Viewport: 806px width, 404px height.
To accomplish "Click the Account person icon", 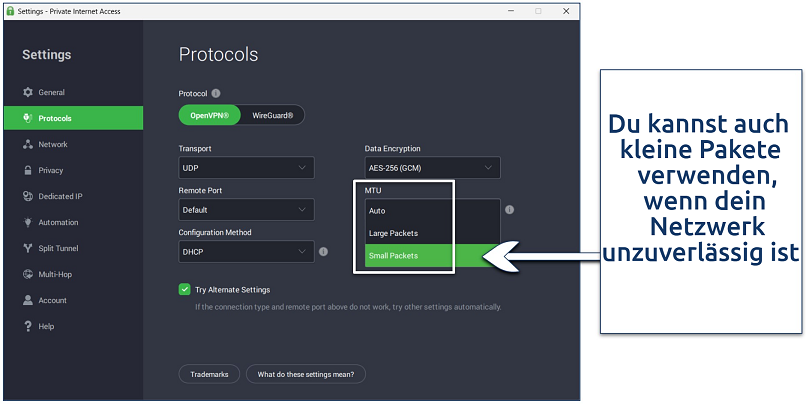I will [28, 300].
